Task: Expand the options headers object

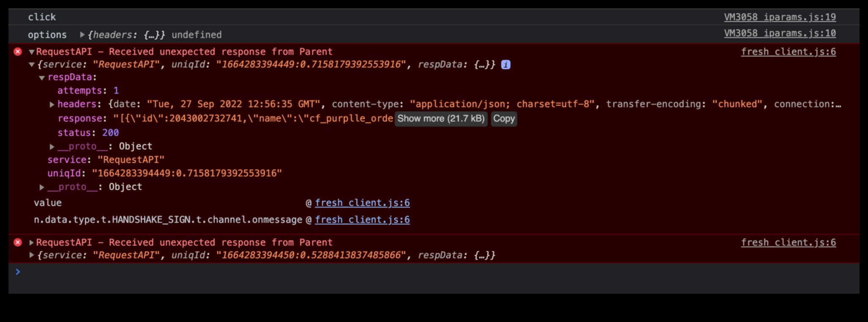Action: [x=82, y=35]
